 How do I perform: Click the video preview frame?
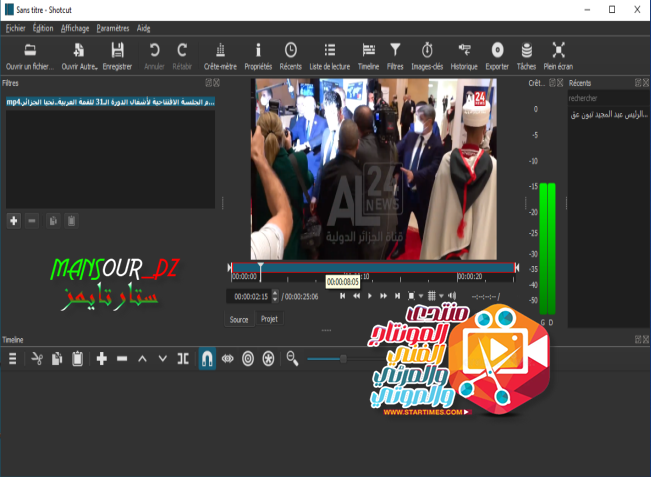pos(373,169)
